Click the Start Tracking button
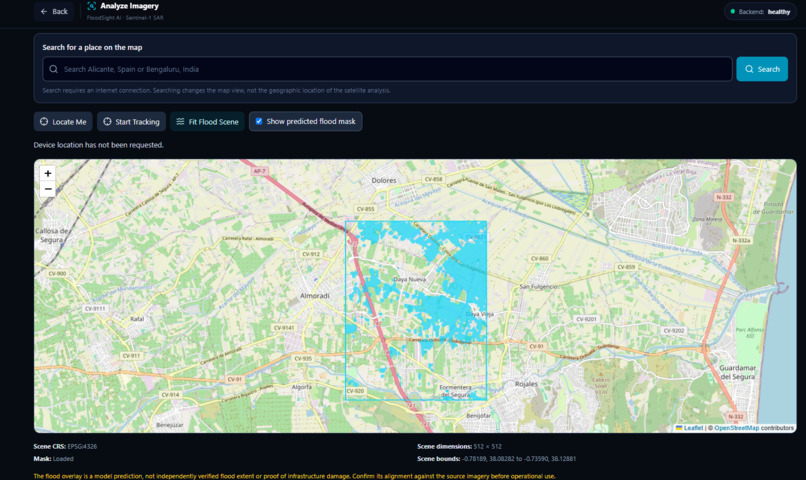The width and height of the screenshot is (806, 480). click(132, 122)
